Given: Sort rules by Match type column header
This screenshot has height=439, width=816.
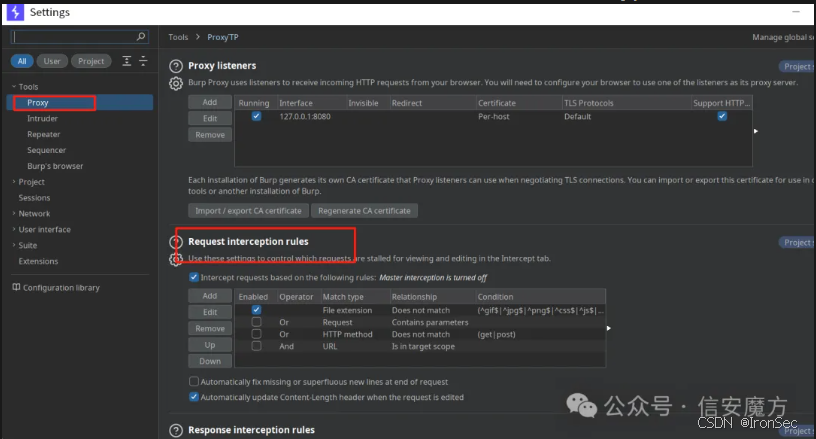Looking at the screenshot, I should click(354, 296).
